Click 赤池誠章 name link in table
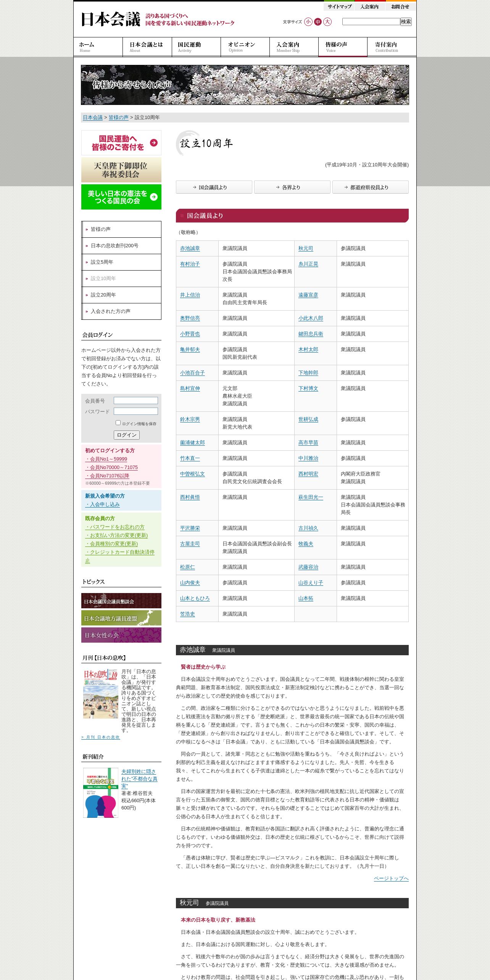The width and height of the screenshot is (490, 980). pyautogui.click(x=190, y=248)
